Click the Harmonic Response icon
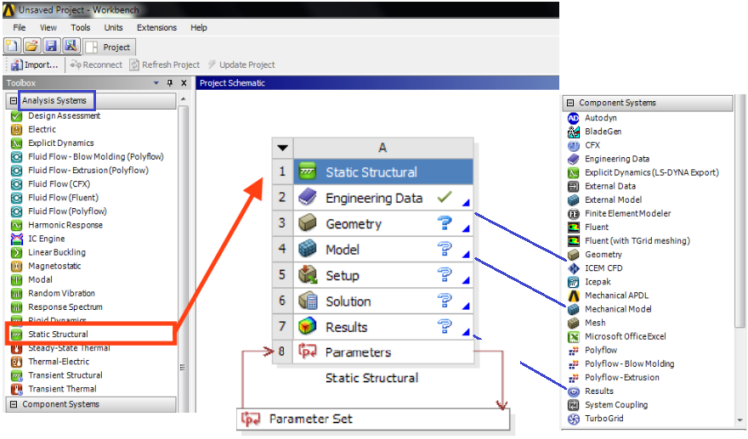The image size is (748, 439). click(x=17, y=225)
